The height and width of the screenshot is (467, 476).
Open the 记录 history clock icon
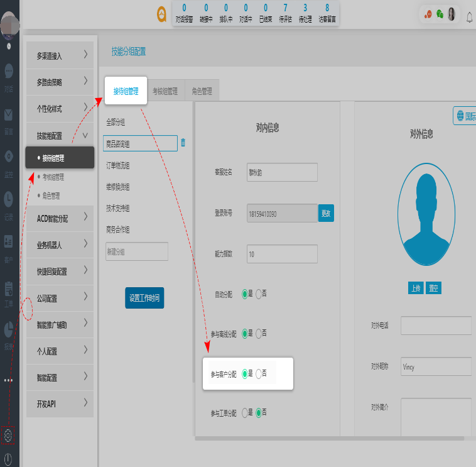coord(9,200)
